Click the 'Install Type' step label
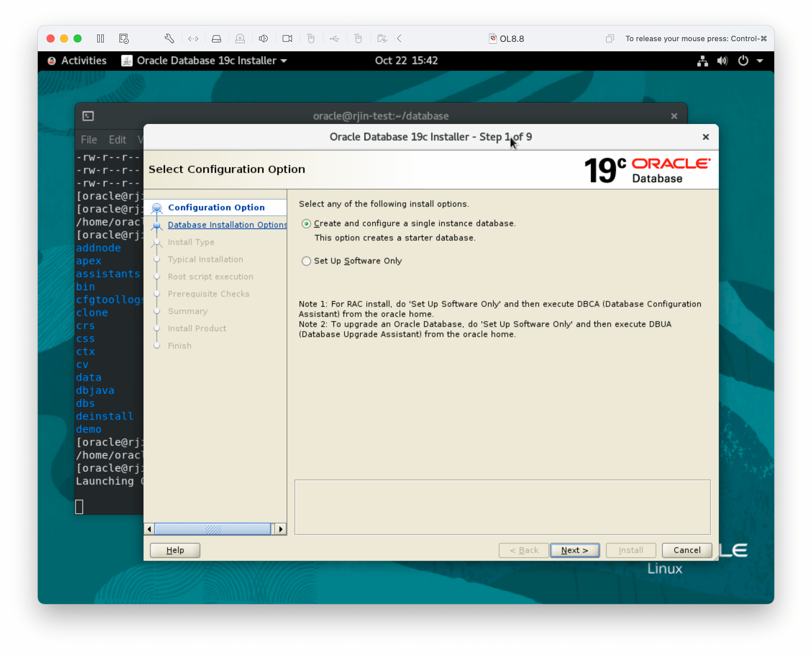 click(191, 242)
